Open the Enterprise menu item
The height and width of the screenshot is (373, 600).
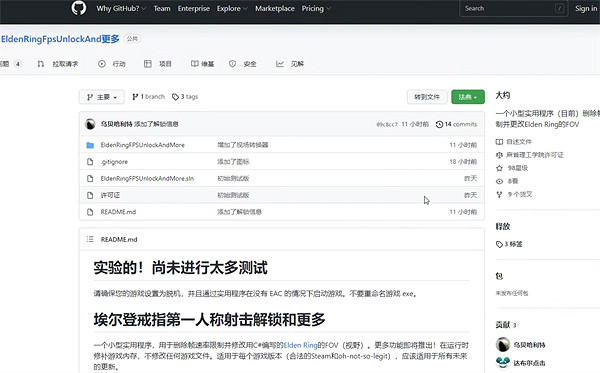pyautogui.click(x=194, y=8)
